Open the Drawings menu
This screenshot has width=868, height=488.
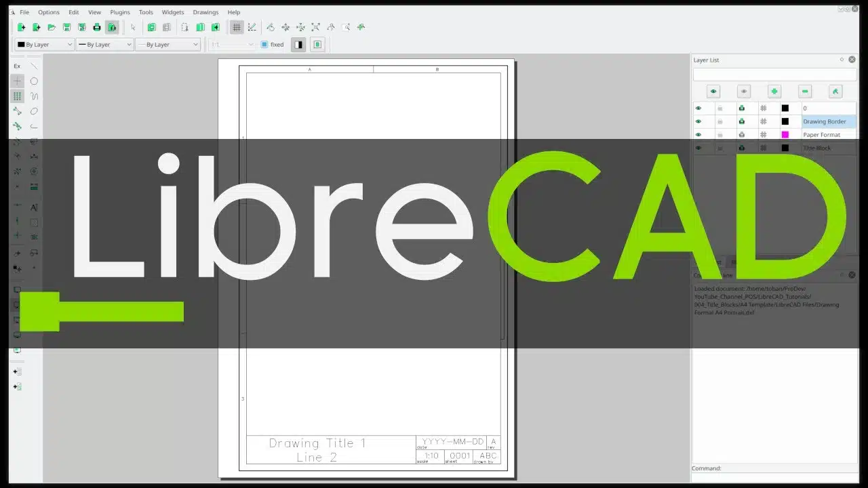coord(205,12)
